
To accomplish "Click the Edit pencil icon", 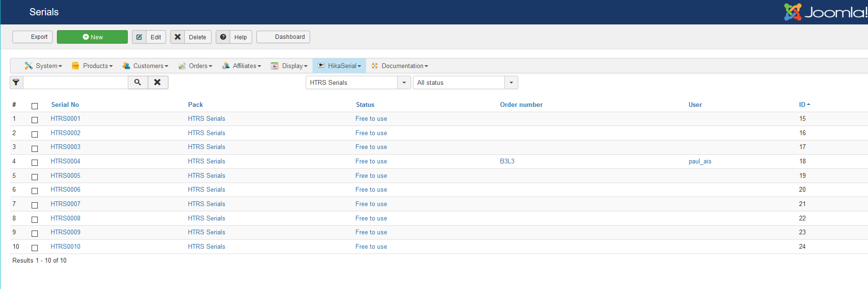I will click(139, 37).
